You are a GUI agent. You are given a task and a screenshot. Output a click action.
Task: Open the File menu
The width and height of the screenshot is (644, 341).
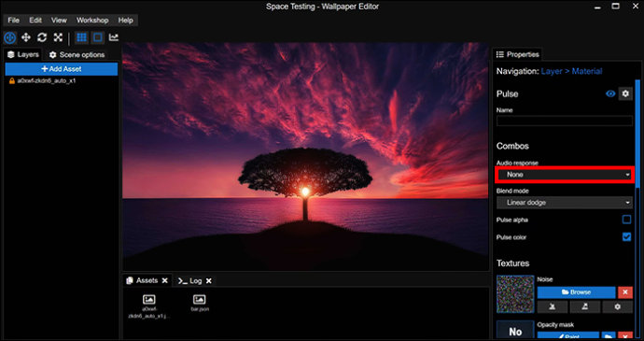click(14, 21)
